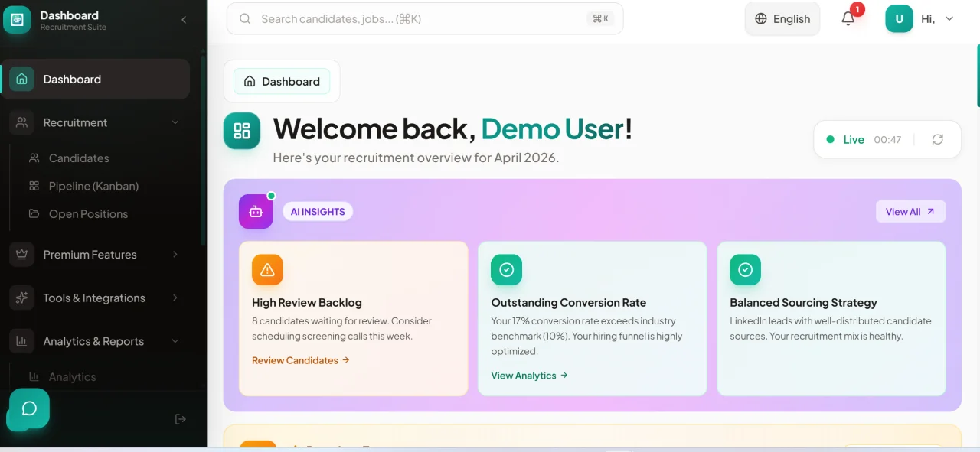Collapse the Recruitment section chevron
Screen dimensions: 980x452
coord(175,122)
